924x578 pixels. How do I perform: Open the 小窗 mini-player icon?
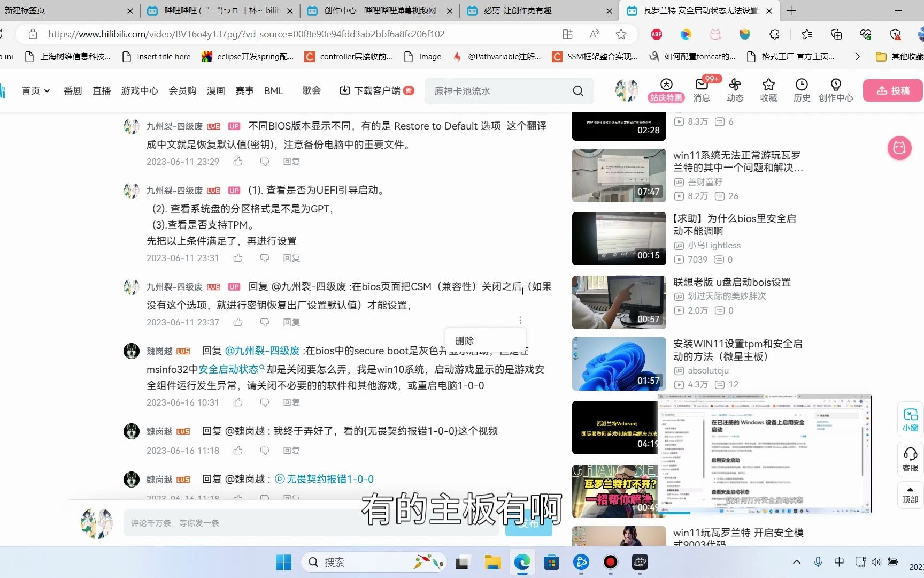tap(910, 419)
